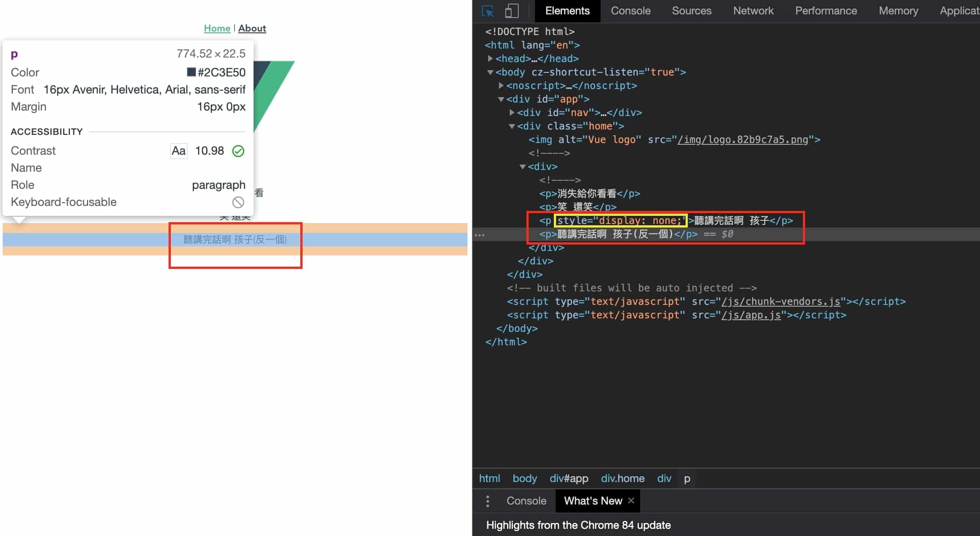
Task: Select the style="display: none;" attribute
Action: click(x=620, y=220)
